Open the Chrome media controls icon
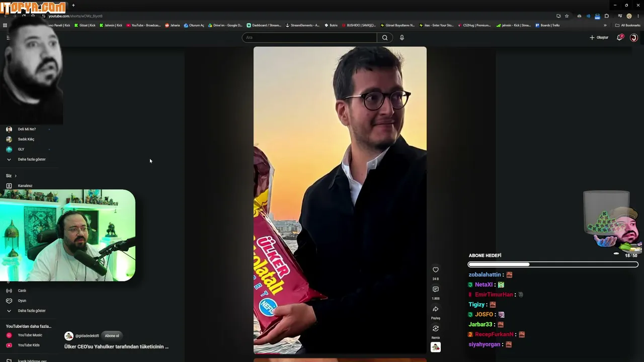644x362 pixels. pos(620,16)
